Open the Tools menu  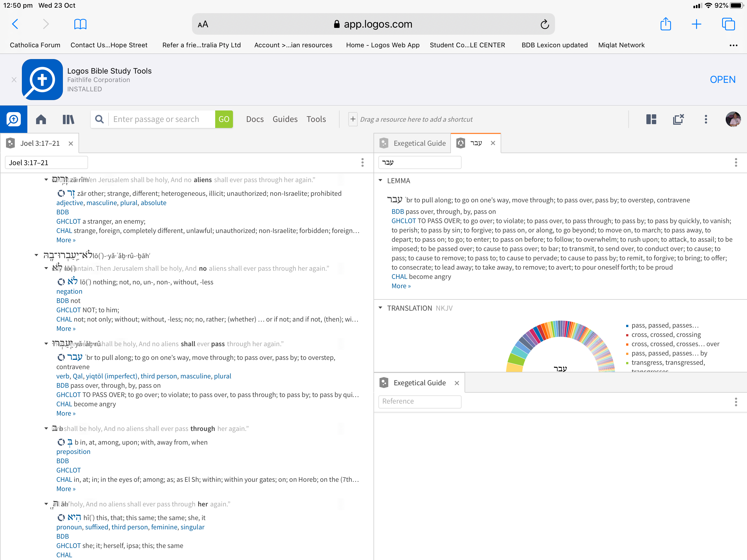[x=316, y=119]
